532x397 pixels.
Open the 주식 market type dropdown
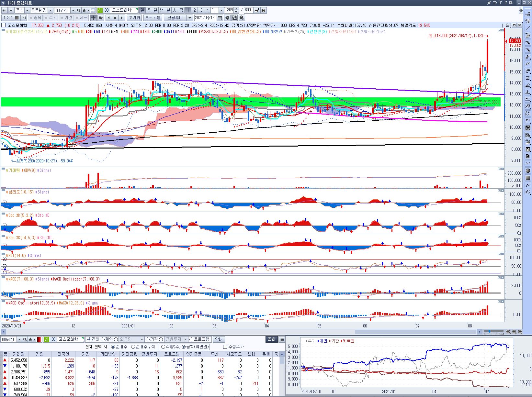point(27,10)
